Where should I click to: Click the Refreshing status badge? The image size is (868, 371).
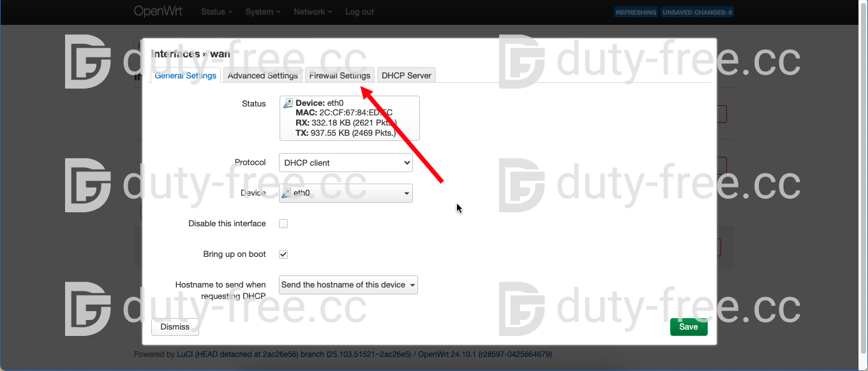point(636,12)
